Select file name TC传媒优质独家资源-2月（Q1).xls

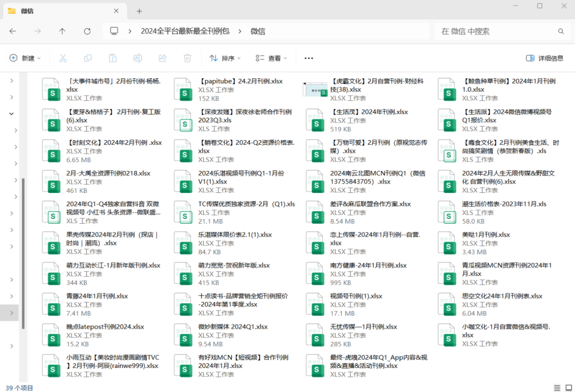pyautogui.click(x=247, y=204)
